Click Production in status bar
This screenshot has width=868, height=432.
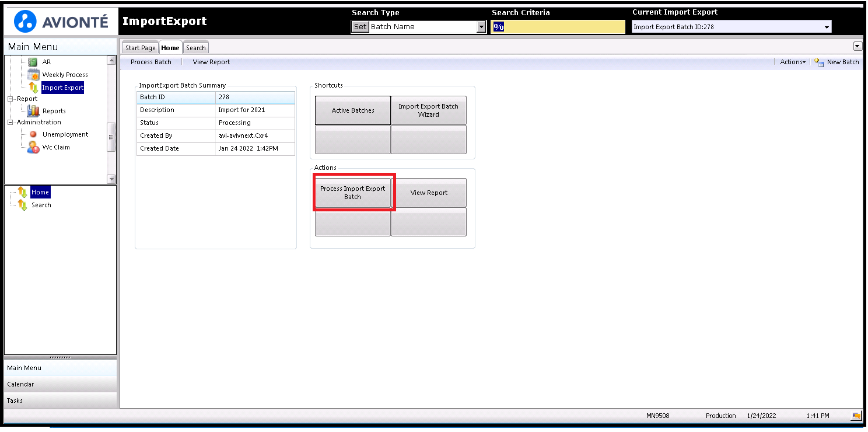721,416
